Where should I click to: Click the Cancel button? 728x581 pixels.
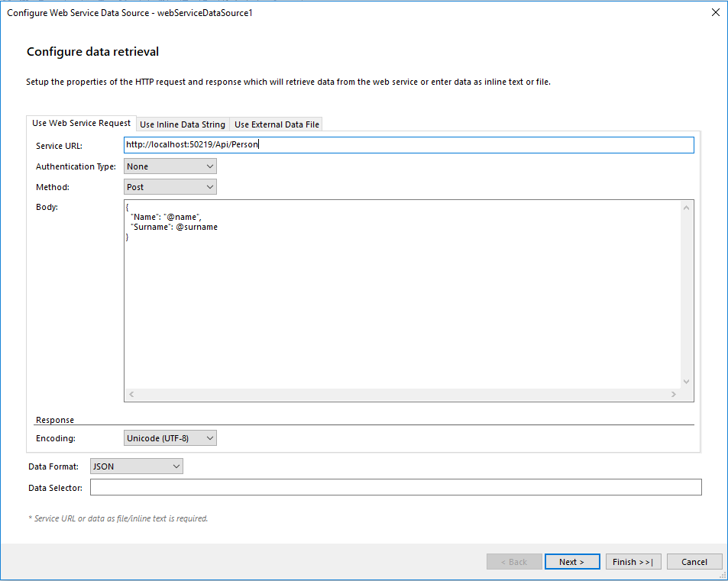(694, 561)
